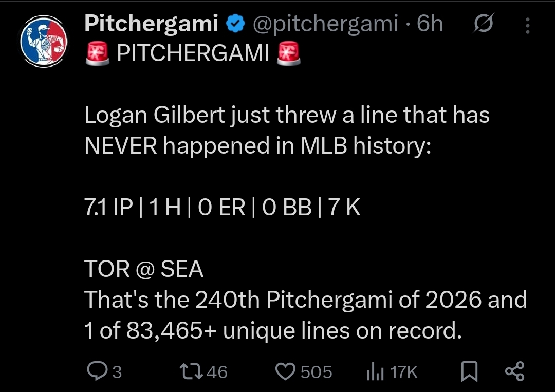Open the view analytics bar-chart icon
This screenshot has width=555, height=392.
(375, 372)
